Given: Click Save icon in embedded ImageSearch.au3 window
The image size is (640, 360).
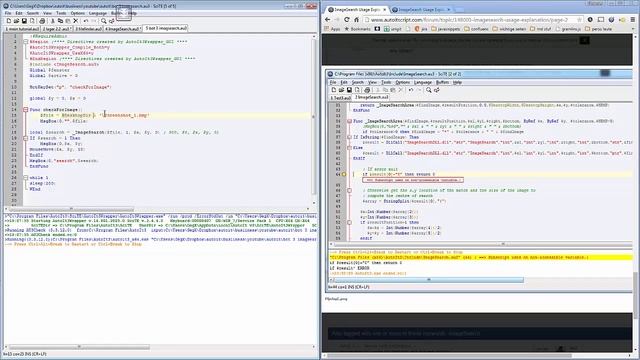Looking at the screenshot, I should click(x=349, y=90).
